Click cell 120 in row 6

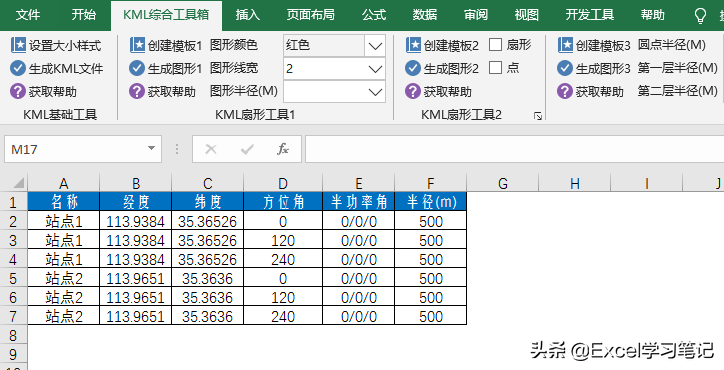click(x=283, y=297)
